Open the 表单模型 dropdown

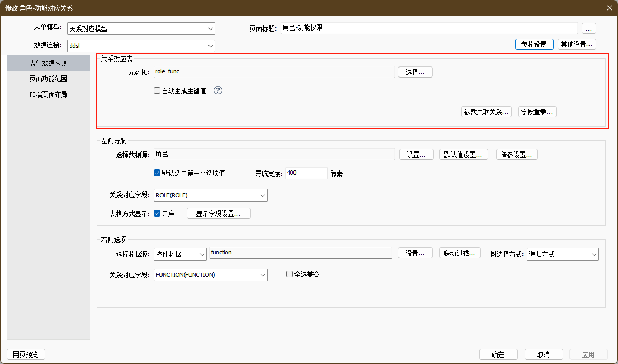coord(141,29)
